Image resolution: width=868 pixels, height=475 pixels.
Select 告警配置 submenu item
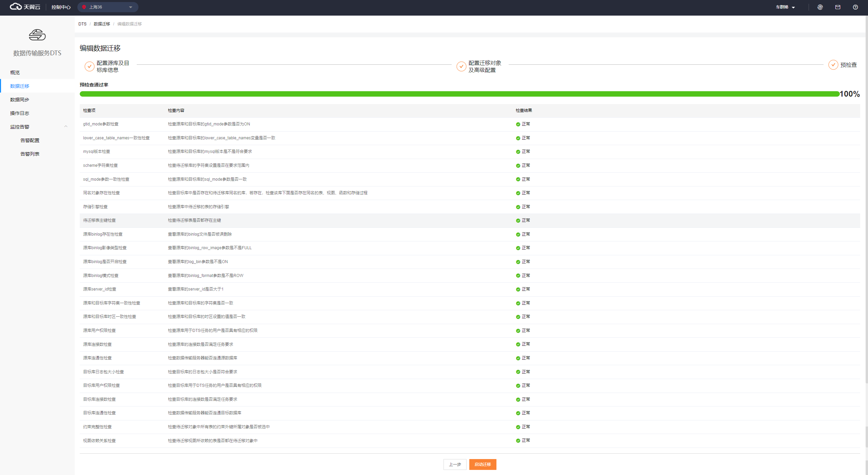tap(30, 140)
